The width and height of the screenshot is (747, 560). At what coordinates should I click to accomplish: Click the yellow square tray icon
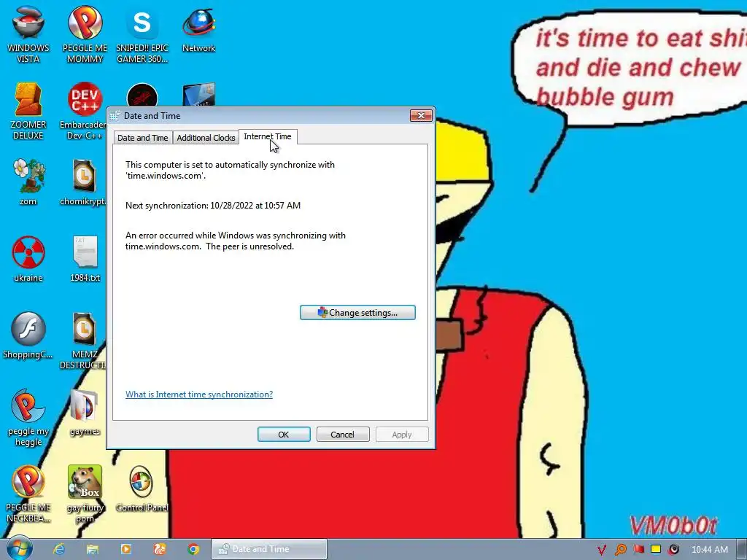pyautogui.click(x=656, y=550)
